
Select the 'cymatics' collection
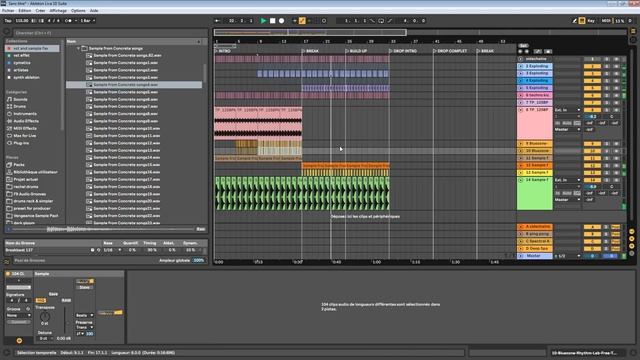[x=22, y=63]
